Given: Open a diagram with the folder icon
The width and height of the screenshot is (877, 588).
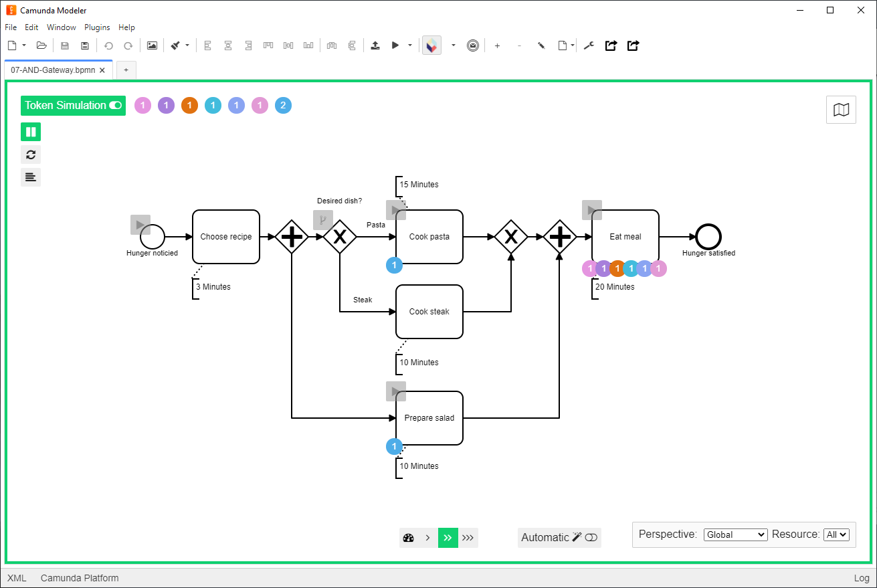Looking at the screenshot, I should pos(41,45).
